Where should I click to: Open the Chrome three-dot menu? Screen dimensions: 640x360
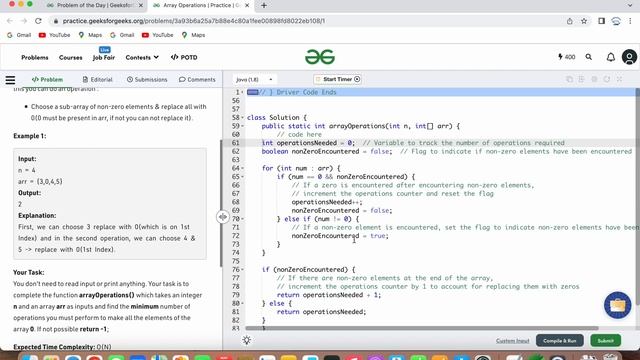coord(630,21)
